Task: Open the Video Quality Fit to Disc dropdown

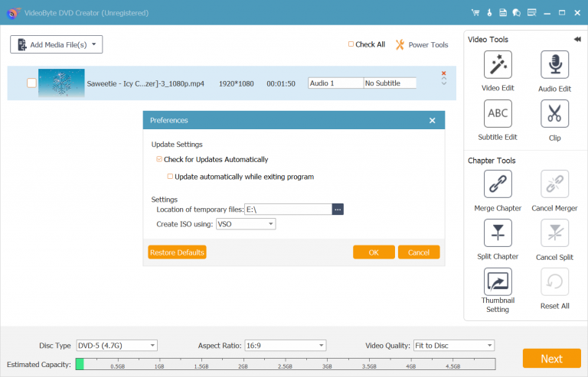Action: [x=454, y=345]
